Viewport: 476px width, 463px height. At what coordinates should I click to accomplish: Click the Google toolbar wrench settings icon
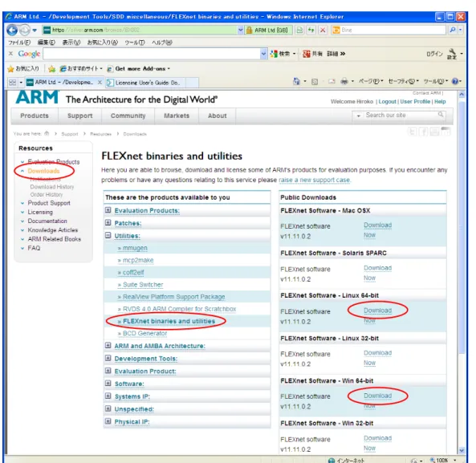tap(453, 54)
